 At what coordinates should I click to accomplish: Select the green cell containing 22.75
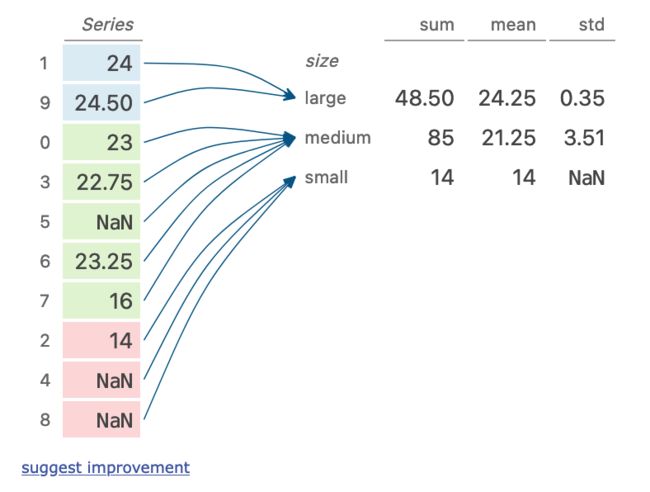click(102, 182)
